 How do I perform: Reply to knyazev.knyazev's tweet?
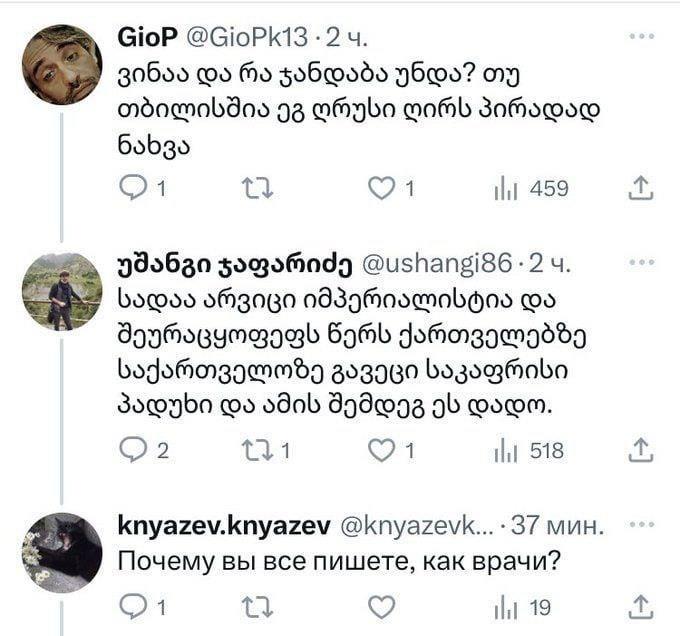[x=133, y=605]
